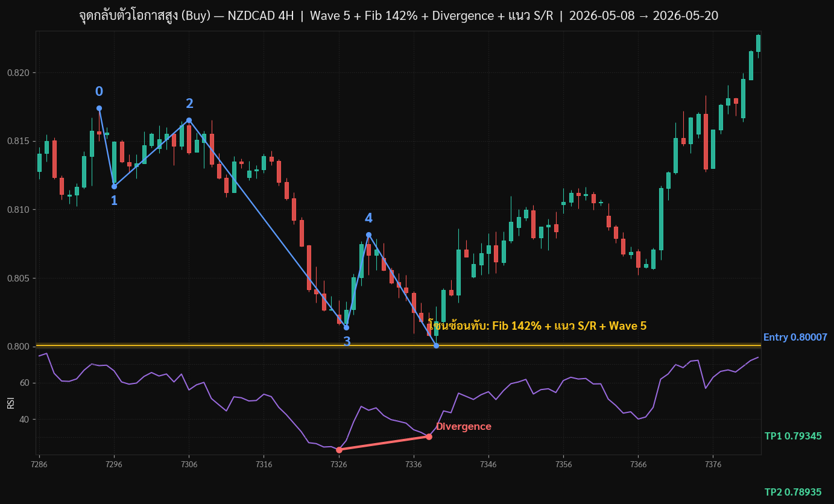Click the 0.820 price axis label
834x504 pixels.
18,73
